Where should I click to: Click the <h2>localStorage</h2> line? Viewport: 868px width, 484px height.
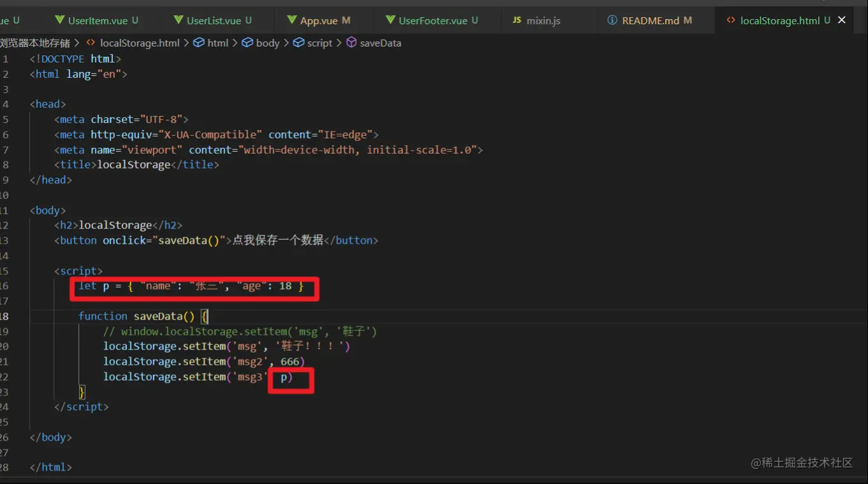119,225
